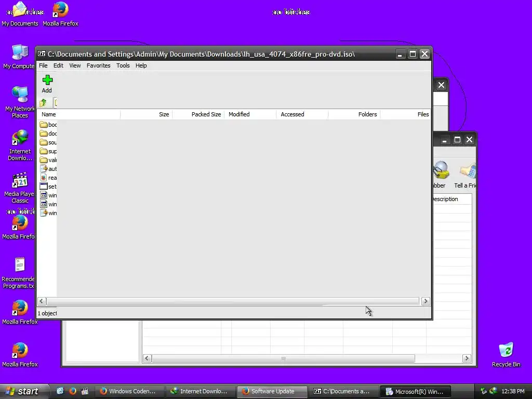Click the first system tray icon
This screenshot has height=399, width=532.
[x=483, y=391]
